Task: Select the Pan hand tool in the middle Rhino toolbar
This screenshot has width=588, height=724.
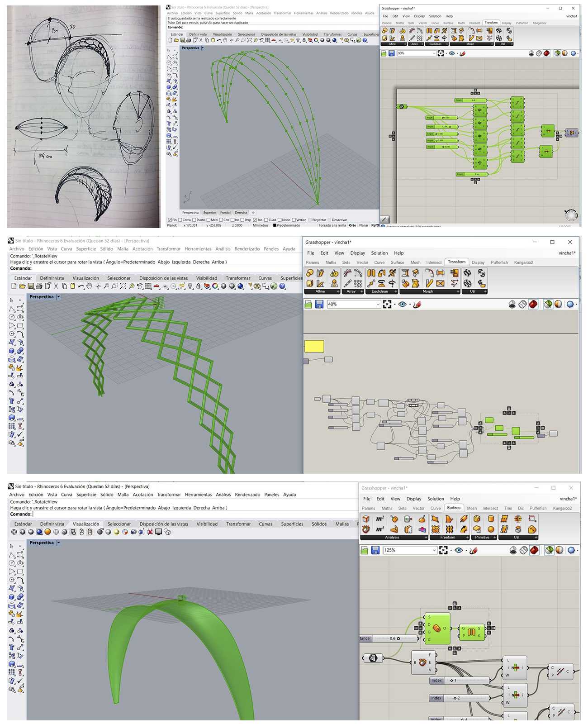Action: tap(89, 286)
